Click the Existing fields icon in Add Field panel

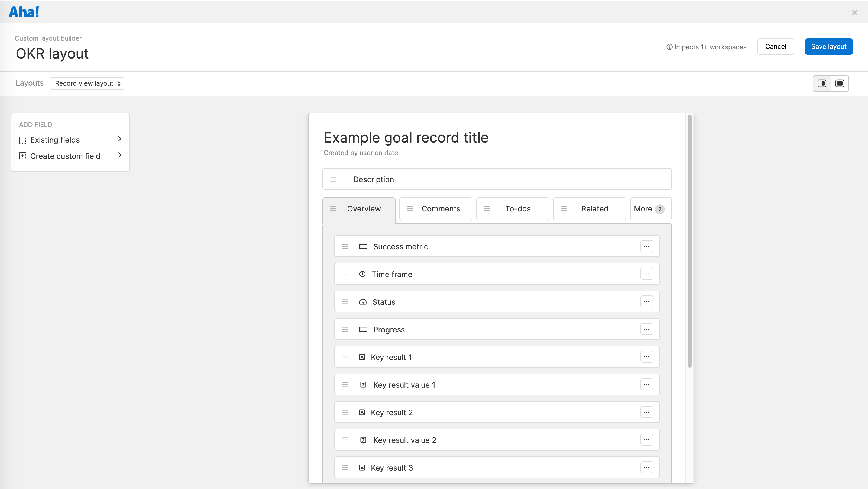tap(22, 140)
